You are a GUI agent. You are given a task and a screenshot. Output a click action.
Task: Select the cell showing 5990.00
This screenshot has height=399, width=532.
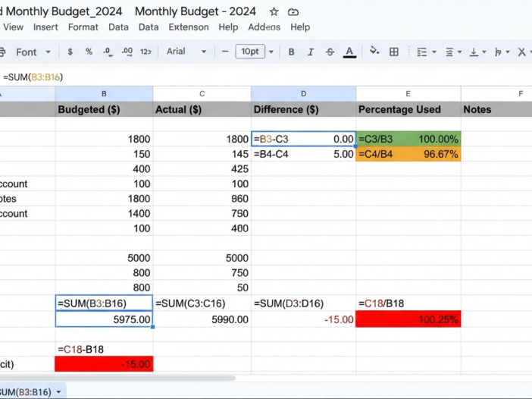[202, 319]
